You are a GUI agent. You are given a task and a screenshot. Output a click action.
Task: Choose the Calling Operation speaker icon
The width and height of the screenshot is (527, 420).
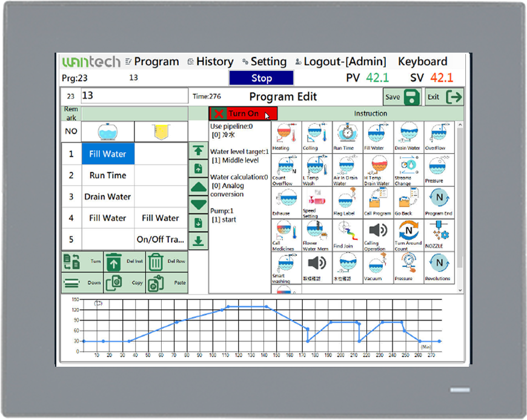377,235
